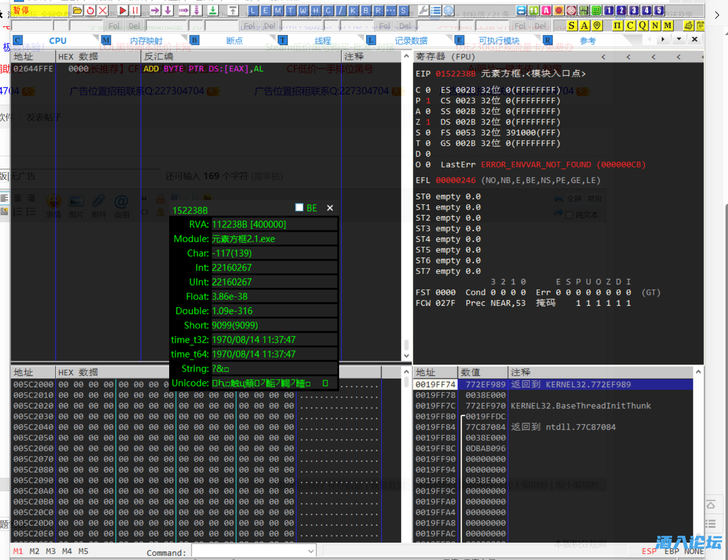728x560 pixels.
Task: Click the M1 memory dump button
Action: 18,551
